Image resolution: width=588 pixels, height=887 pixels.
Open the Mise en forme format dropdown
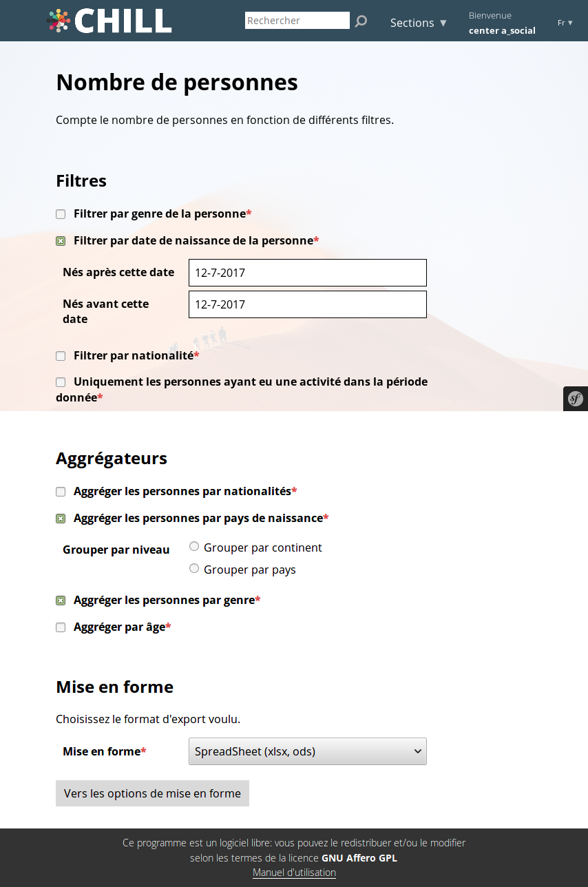click(307, 751)
